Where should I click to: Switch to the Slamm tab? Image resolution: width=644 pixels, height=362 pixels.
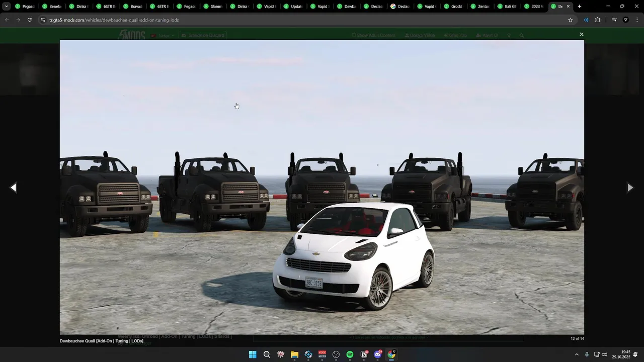pos(212,7)
